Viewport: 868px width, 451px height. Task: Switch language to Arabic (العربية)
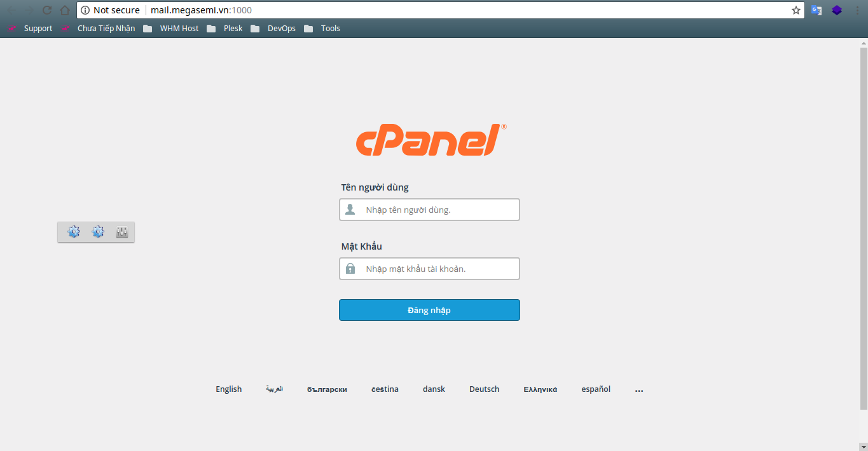coord(274,389)
